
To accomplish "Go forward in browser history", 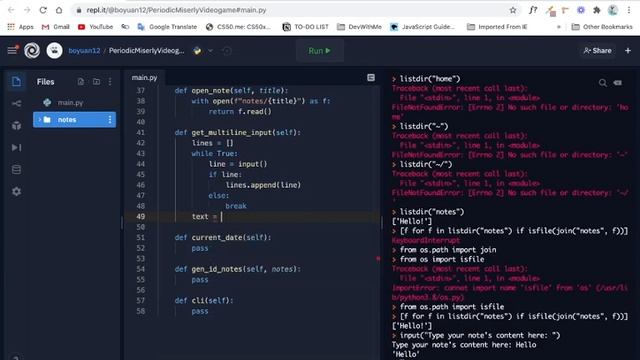I will (27, 10).
